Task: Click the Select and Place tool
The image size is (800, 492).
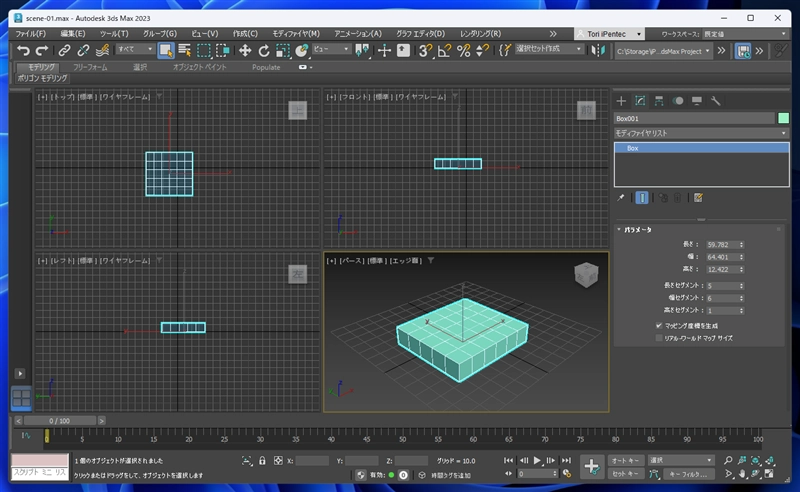Action: click(x=302, y=50)
